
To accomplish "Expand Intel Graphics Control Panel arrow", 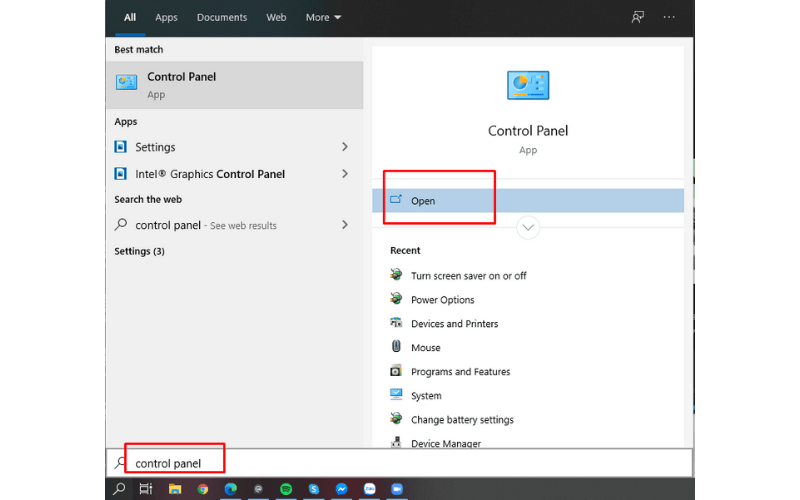I will (345, 174).
